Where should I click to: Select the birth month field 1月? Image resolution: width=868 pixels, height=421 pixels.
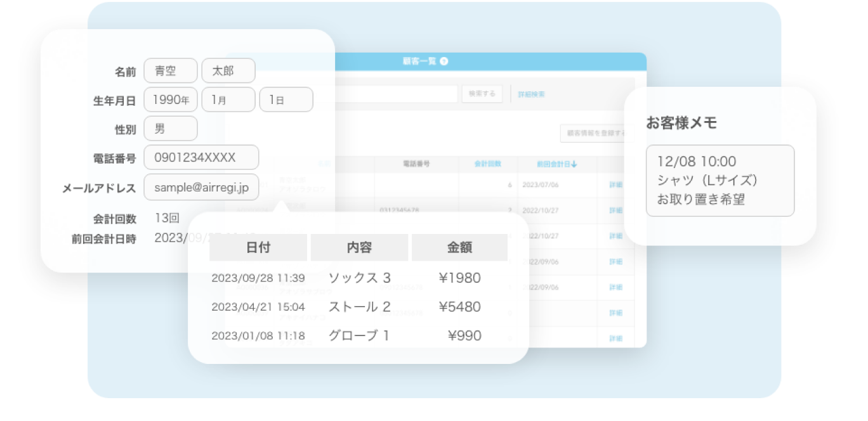tap(228, 100)
